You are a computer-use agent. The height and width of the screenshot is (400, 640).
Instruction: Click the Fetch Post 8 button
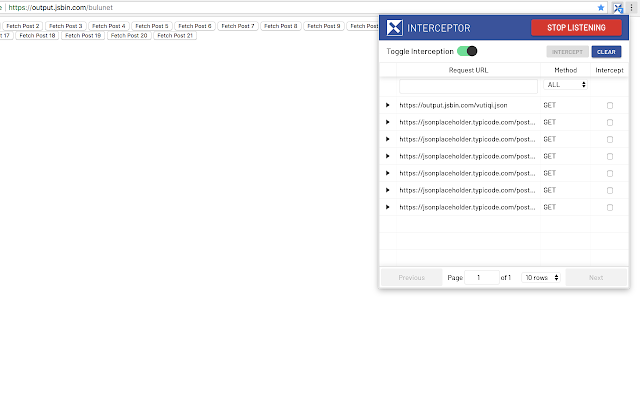click(x=281, y=26)
